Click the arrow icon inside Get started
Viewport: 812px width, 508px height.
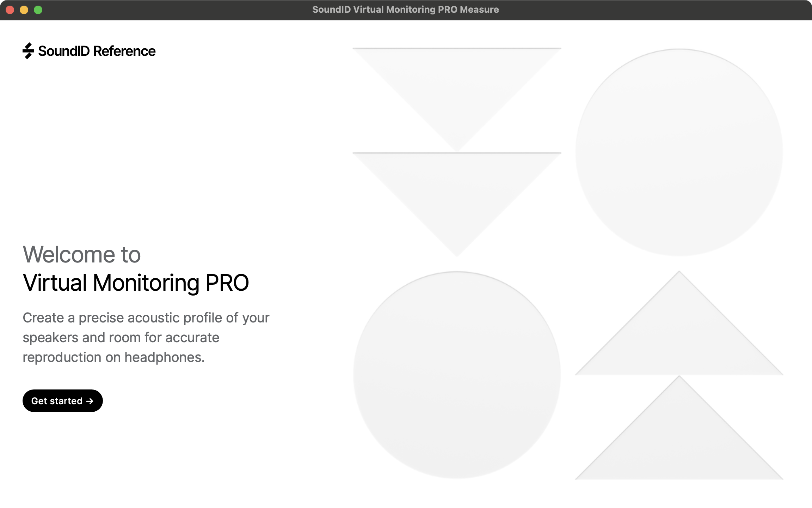click(x=90, y=401)
